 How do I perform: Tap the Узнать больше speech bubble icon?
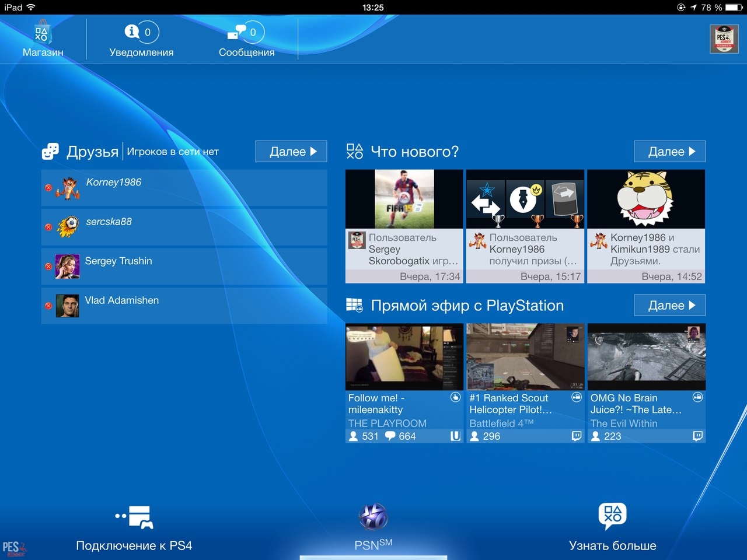point(612,516)
